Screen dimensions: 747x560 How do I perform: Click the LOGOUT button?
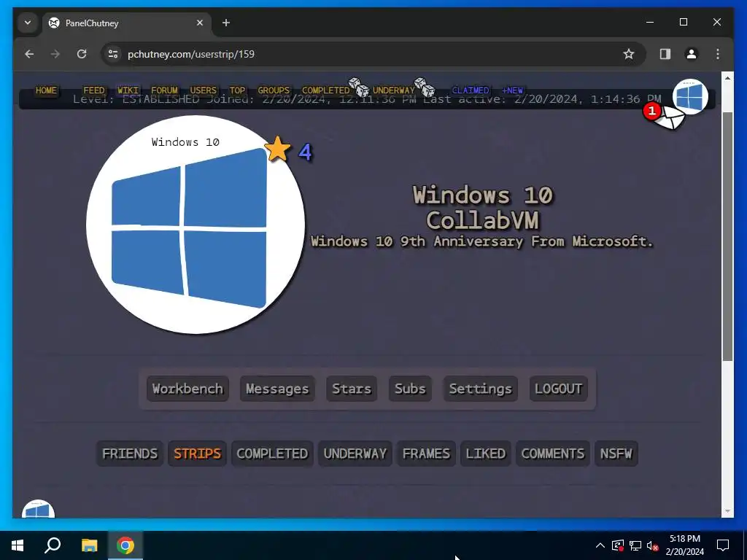558,389
